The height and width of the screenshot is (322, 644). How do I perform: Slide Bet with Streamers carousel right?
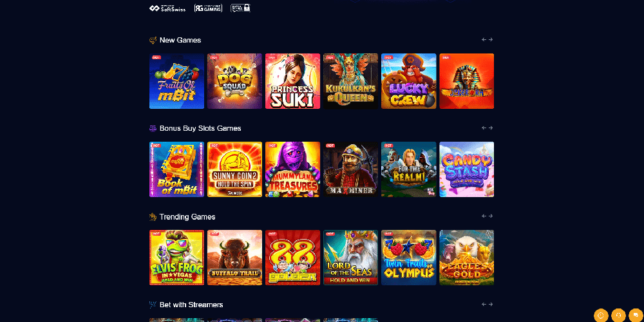point(490,305)
